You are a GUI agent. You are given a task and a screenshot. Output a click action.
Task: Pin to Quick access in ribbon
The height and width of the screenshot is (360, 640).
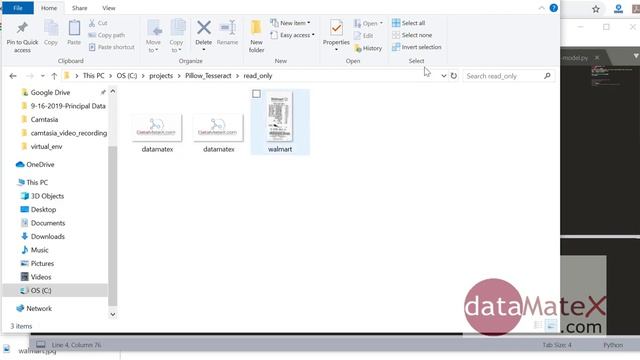pos(22,37)
